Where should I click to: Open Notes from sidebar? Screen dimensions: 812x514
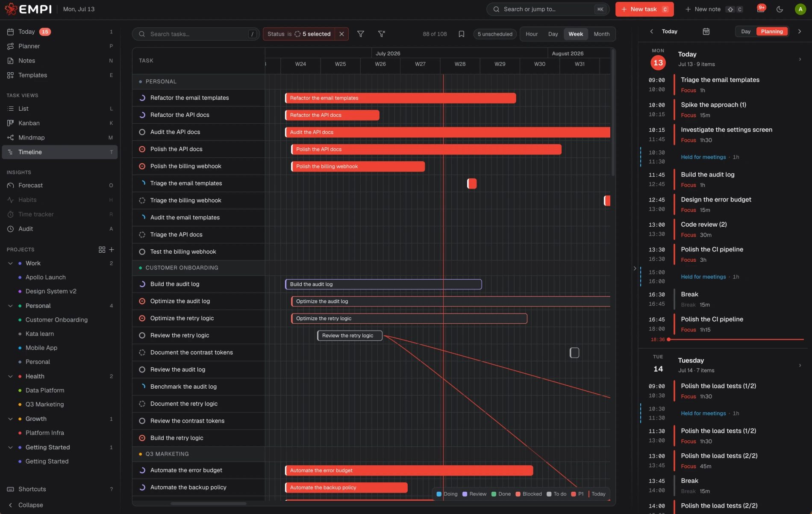click(x=60, y=61)
